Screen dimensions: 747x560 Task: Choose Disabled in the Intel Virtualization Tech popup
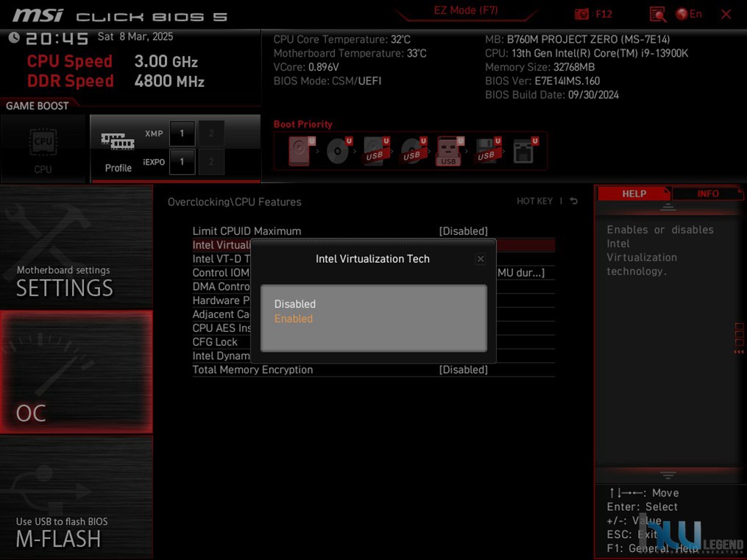coord(295,304)
